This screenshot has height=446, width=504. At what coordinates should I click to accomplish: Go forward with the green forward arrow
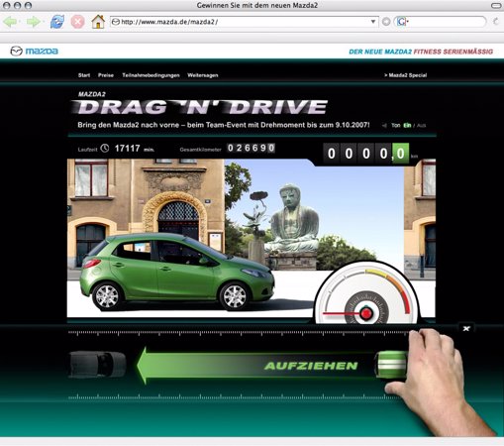coord(34,22)
